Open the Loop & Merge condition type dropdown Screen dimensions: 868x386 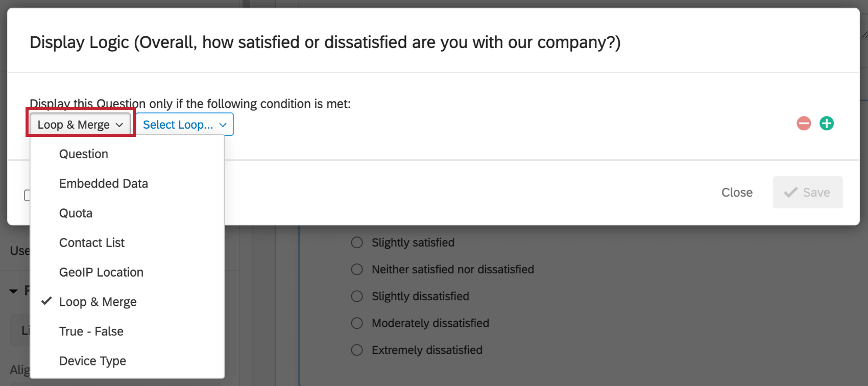pos(80,125)
